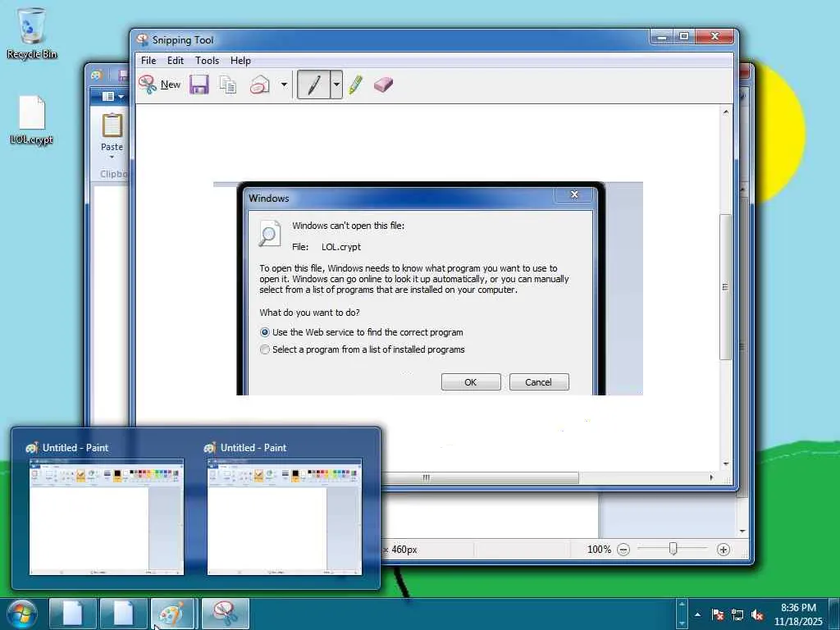Open the Pen options dropdown arrow
The width and height of the screenshot is (840, 630).
(x=336, y=84)
